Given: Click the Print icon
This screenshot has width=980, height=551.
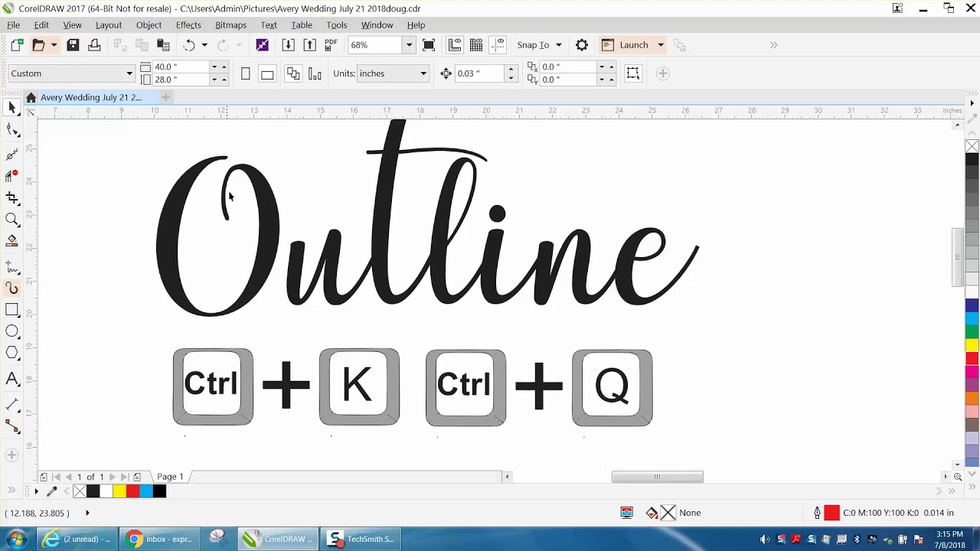Looking at the screenshot, I should click(94, 45).
